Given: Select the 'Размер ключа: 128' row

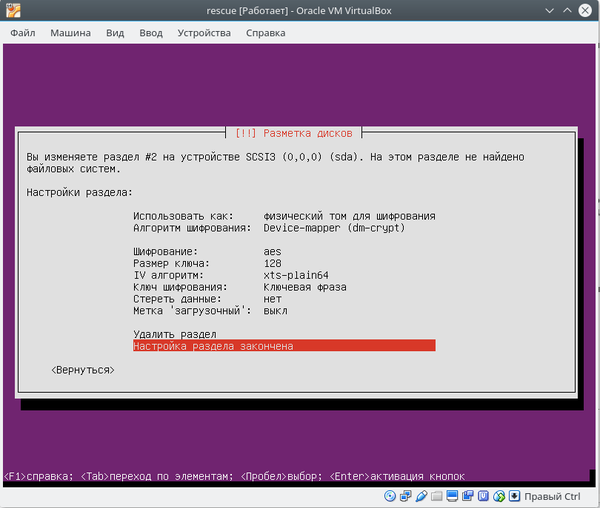Looking at the screenshot, I should (x=207, y=264).
